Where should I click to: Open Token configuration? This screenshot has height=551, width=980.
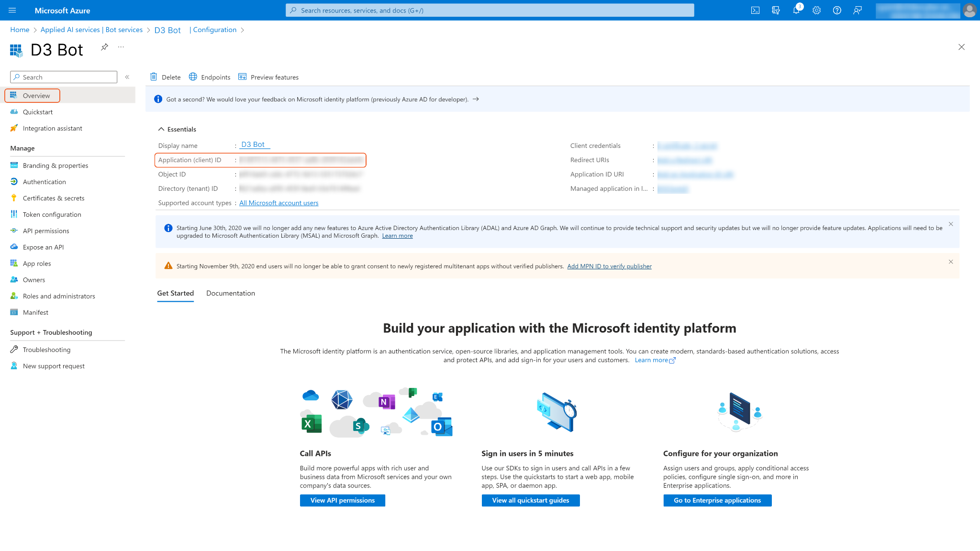pyautogui.click(x=52, y=214)
